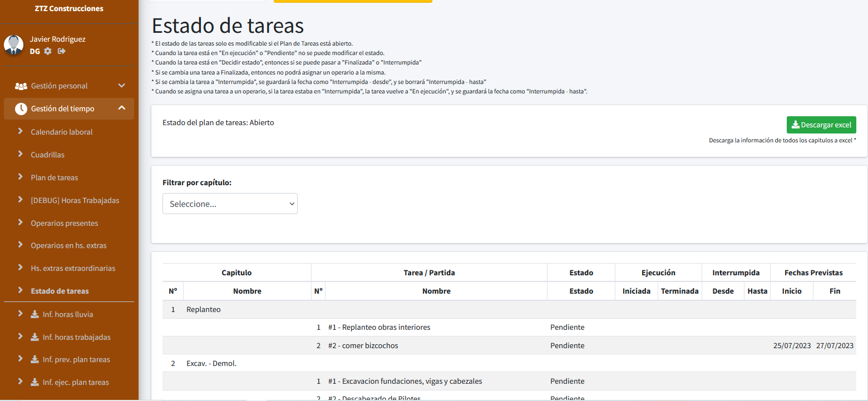
Task: Click the Iniciada column header
Action: (637, 291)
